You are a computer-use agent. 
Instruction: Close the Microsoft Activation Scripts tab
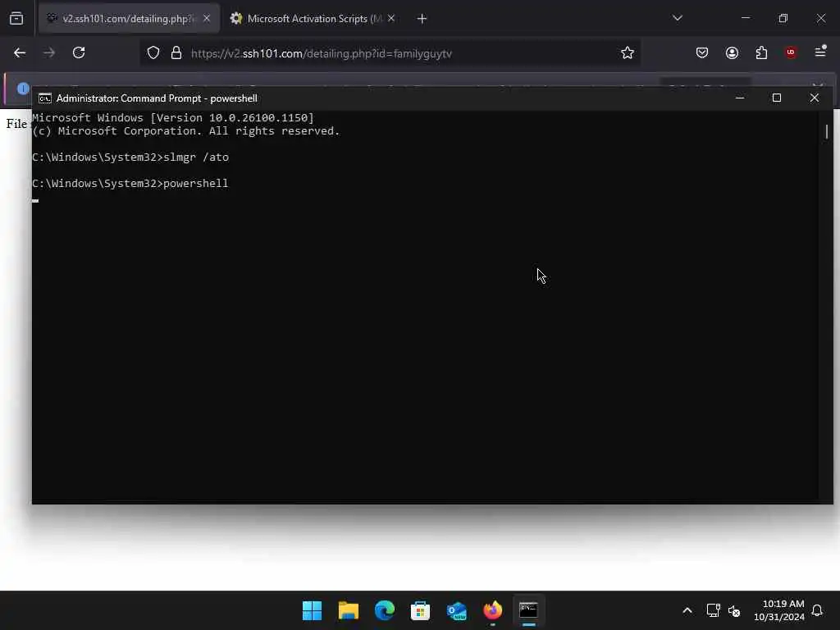pyautogui.click(x=391, y=18)
